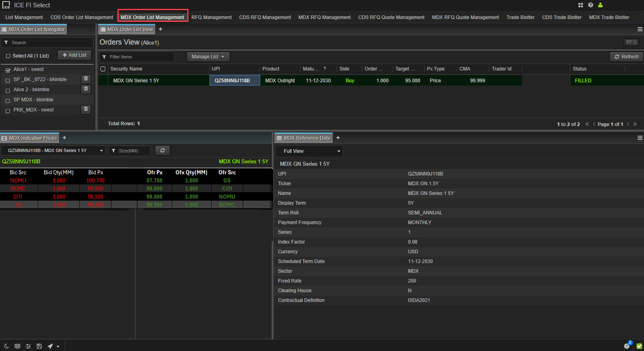Switch to CDS RFQ Management tab
The width and height of the screenshot is (644, 351).
click(x=265, y=17)
